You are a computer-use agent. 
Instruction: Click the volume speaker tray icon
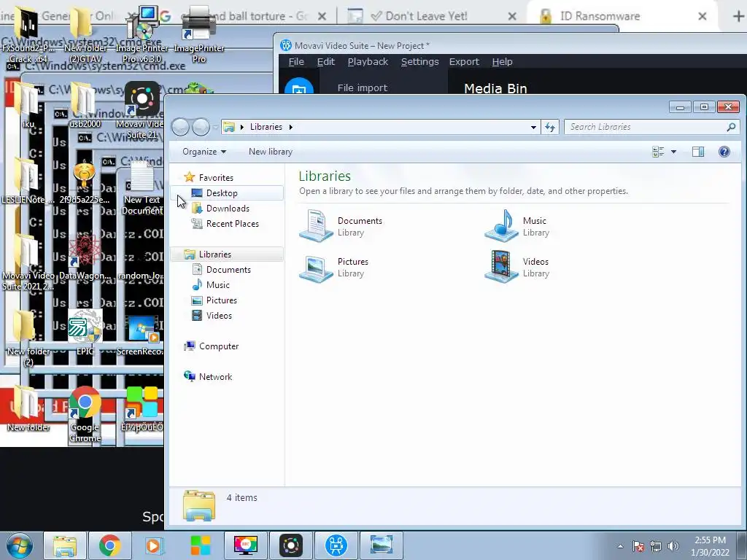[x=673, y=546]
